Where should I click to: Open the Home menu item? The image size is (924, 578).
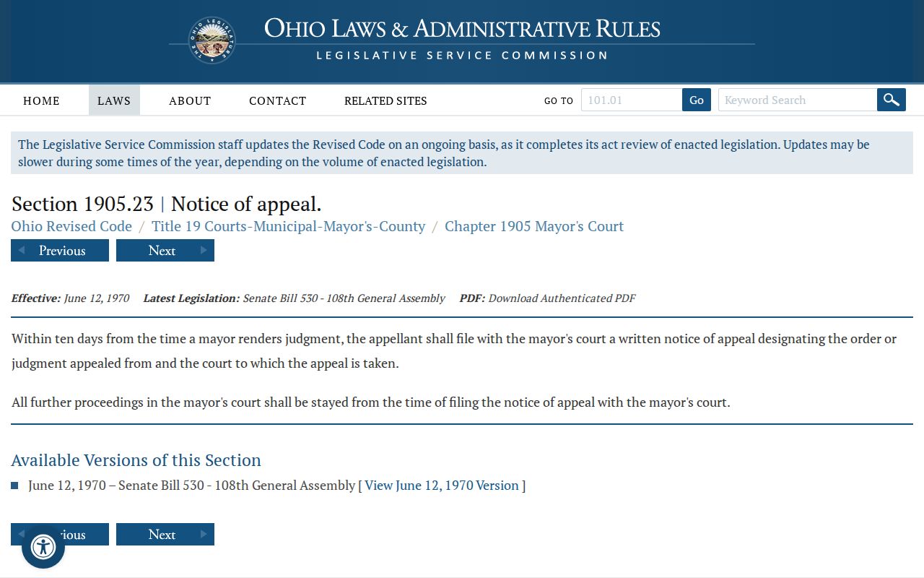coord(41,100)
